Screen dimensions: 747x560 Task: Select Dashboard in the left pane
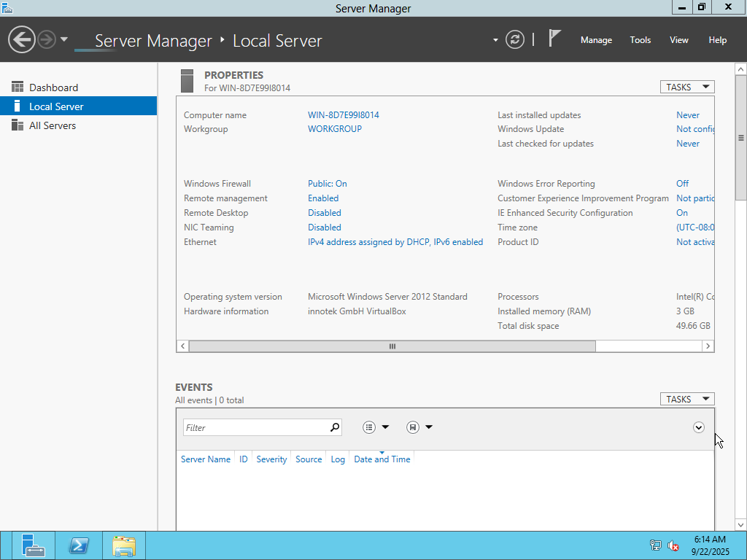(x=53, y=87)
